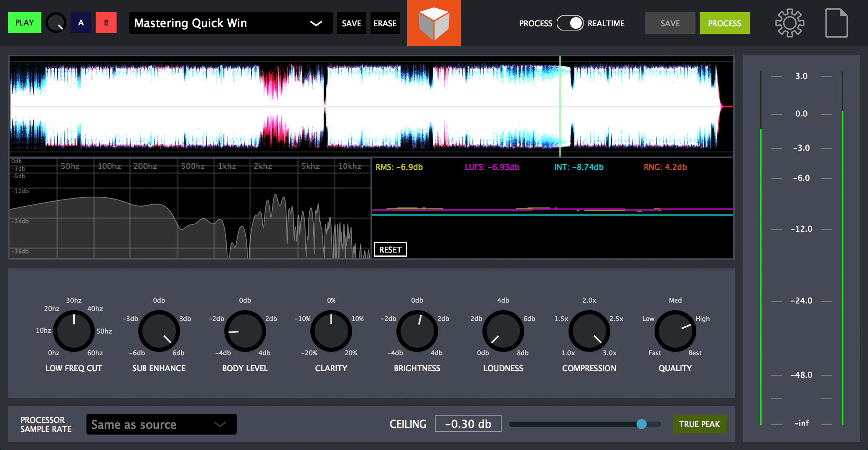868x450 pixels.
Task: Click the Low Freq Cut knob
Action: point(74,331)
